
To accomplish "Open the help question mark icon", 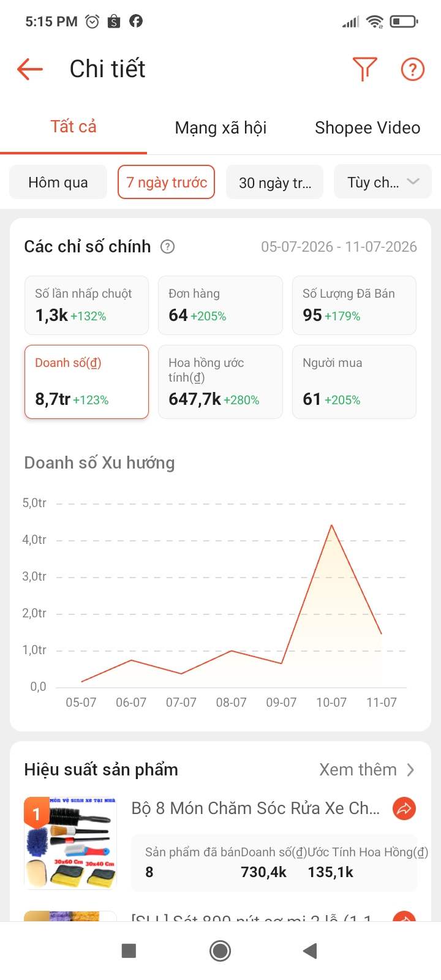I will pos(413,69).
